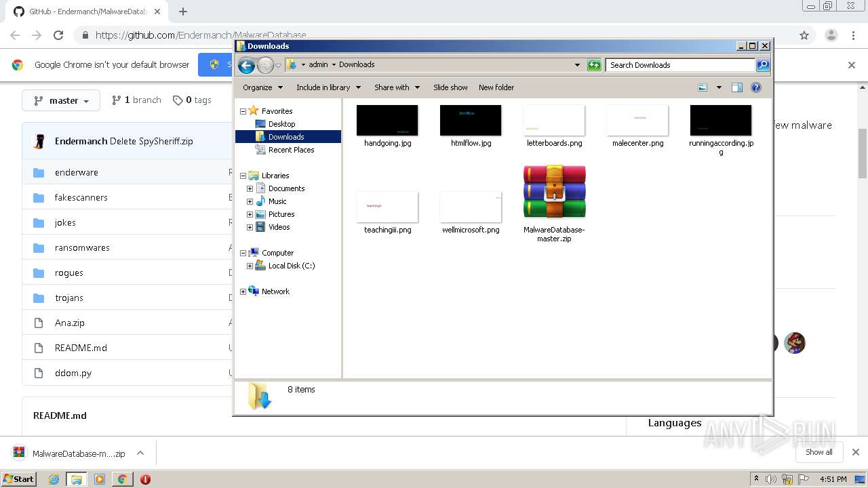Open Internet Explorer from taskbar
Screen dimensions: 868x488
54,479
